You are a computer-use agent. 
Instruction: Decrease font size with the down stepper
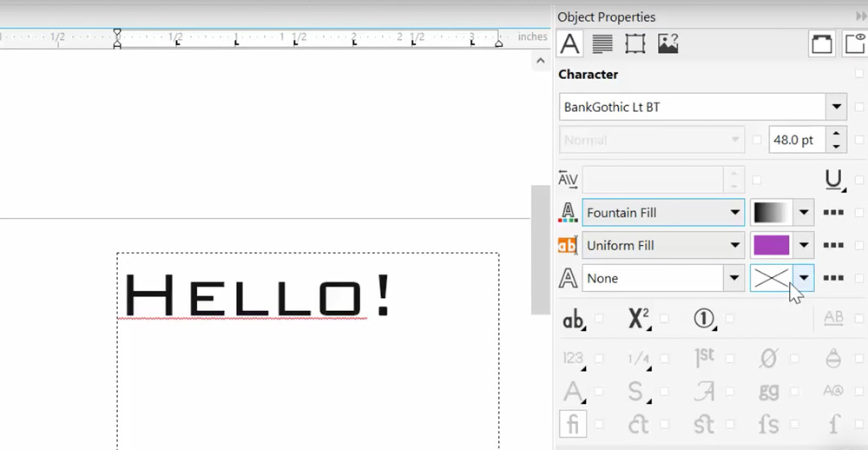point(837,147)
